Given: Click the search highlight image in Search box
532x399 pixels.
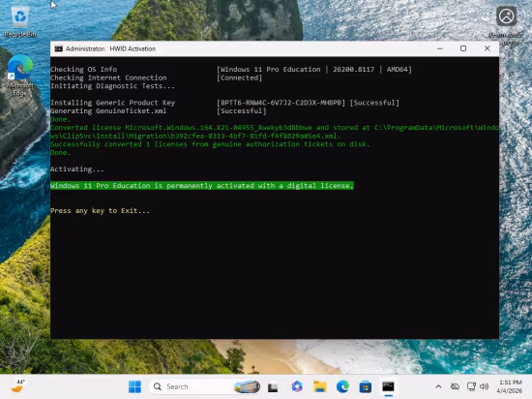Looking at the screenshot, I should pos(247,386).
